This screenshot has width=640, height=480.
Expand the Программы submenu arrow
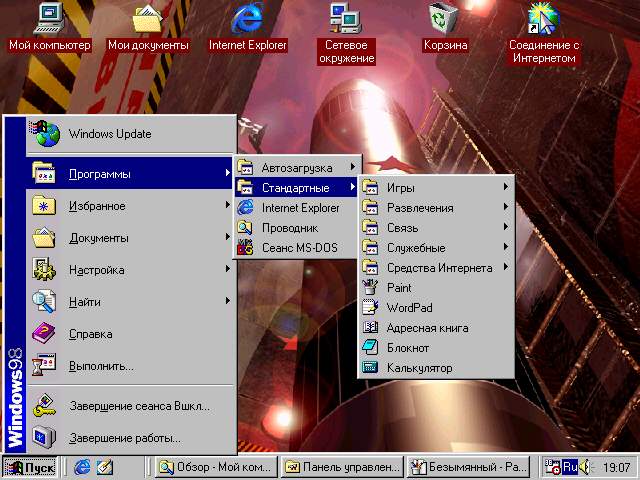pos(228,173)
